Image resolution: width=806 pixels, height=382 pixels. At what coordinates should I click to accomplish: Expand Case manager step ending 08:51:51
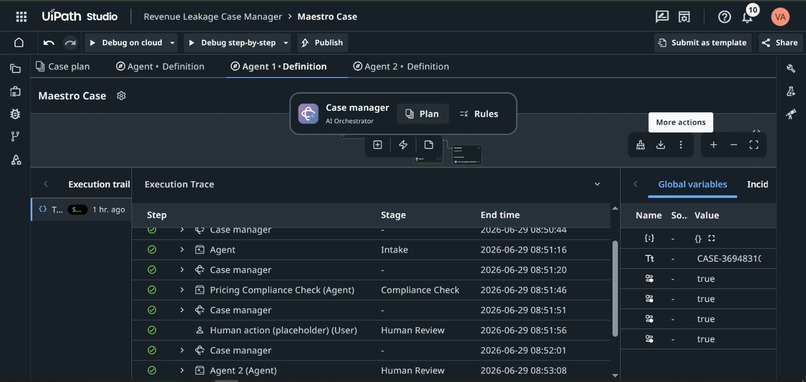[182, 310]
